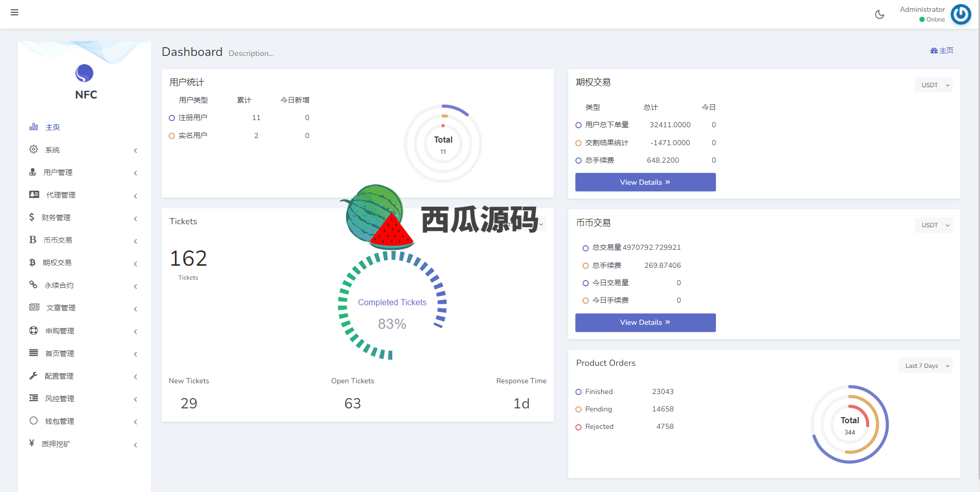This screenshot has width=980, height=492.
Task: Click the yen icon next to 质押挖矿
Action: coord(32,443)
